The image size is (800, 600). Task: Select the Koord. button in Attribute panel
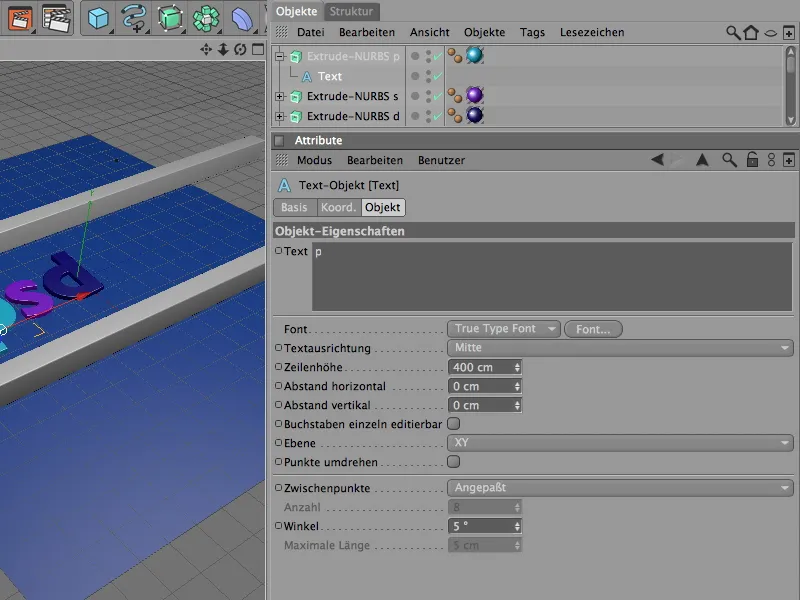(x=338, y=208)
